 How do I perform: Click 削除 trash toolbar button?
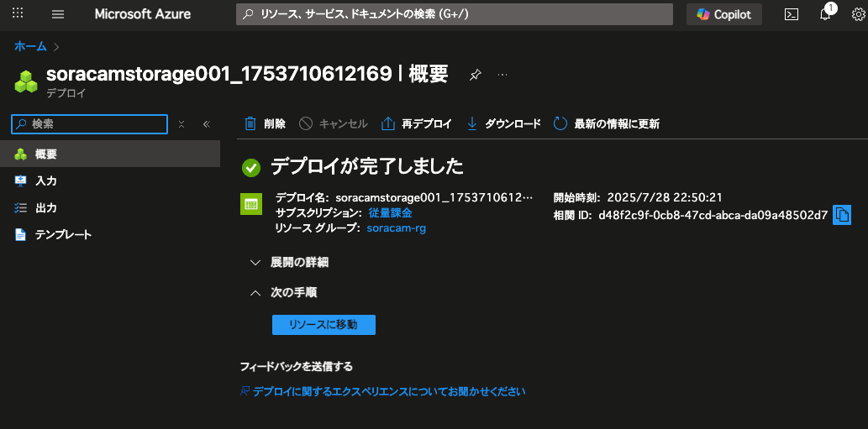[266, 124]
